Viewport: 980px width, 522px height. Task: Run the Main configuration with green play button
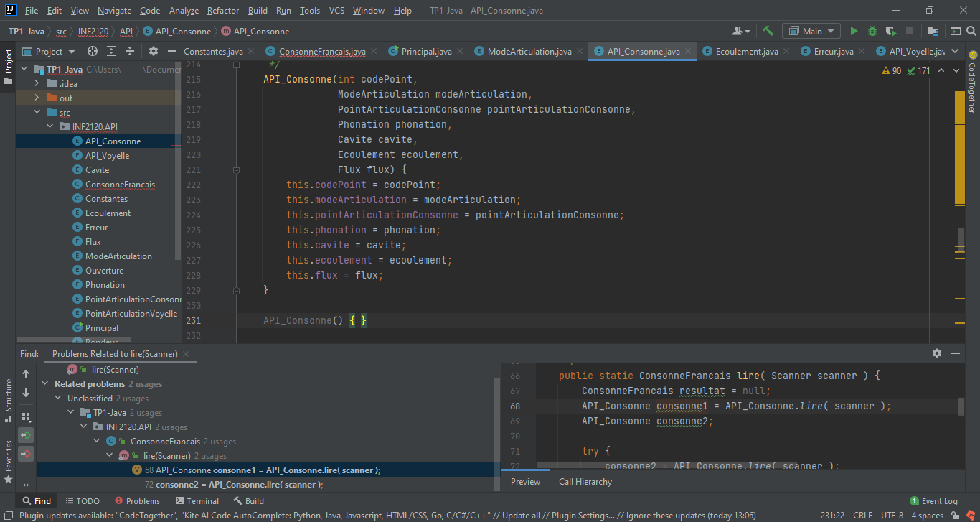click(x=853, y=31)
